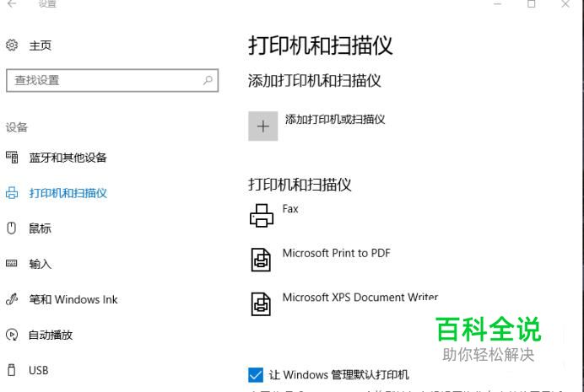The image size is (584, 392).
Task: Click the Bluetooth and other devices icon
Action: [x=12, y=158]
